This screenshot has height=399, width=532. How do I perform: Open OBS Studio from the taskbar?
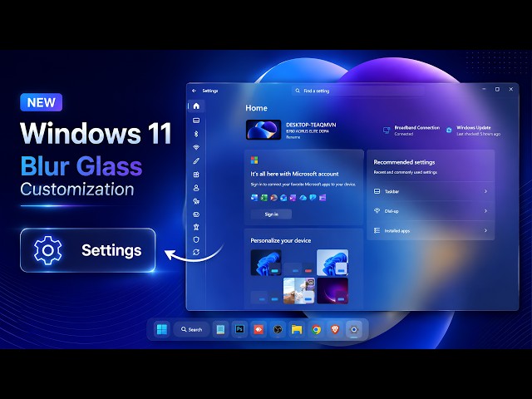click(278, 329)
